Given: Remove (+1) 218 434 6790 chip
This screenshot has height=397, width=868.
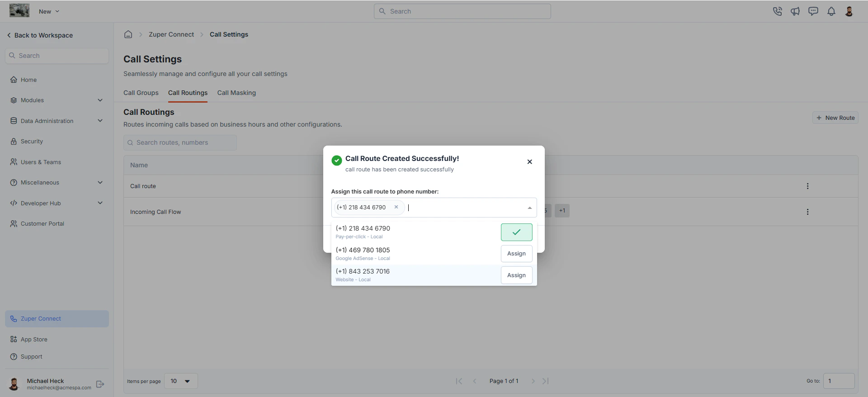Looking at the screenshot, I should [x=396, y=207].
